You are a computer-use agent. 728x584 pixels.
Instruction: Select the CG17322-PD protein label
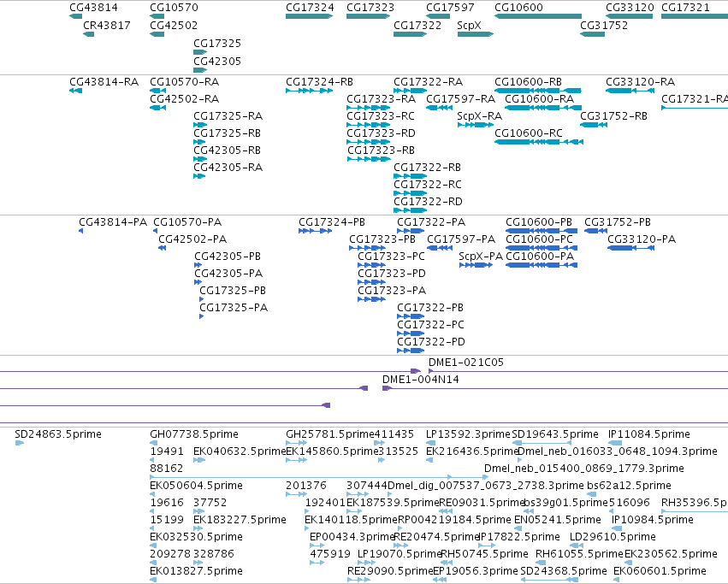pyautogui.click(x=431, y=342)
